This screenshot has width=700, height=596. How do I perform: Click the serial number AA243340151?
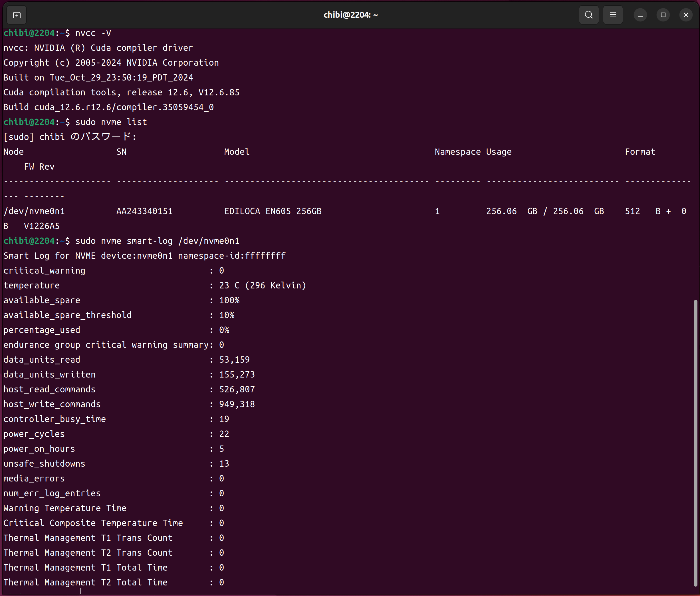pos(144,211)
